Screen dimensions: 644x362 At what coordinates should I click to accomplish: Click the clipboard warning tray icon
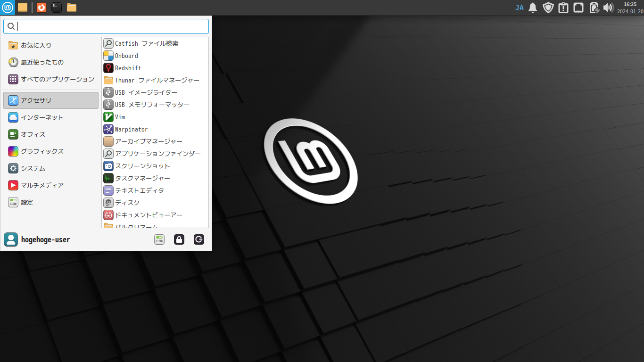(x=563, y=8)
